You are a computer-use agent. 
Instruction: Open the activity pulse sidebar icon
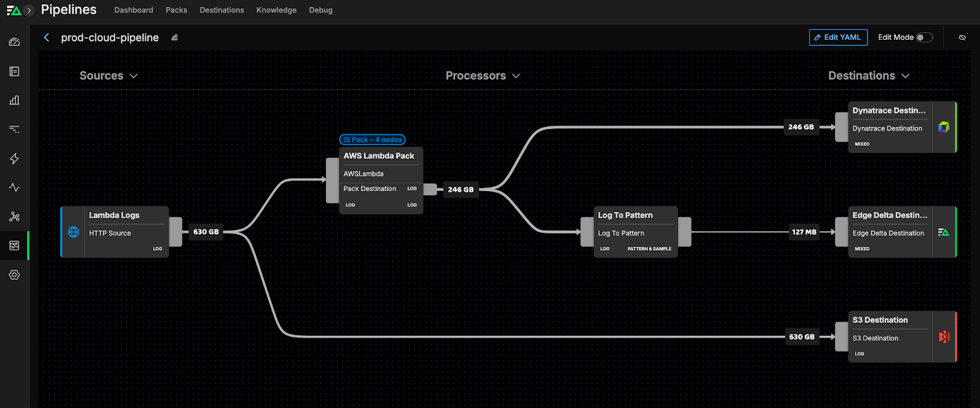pos(14,187)
